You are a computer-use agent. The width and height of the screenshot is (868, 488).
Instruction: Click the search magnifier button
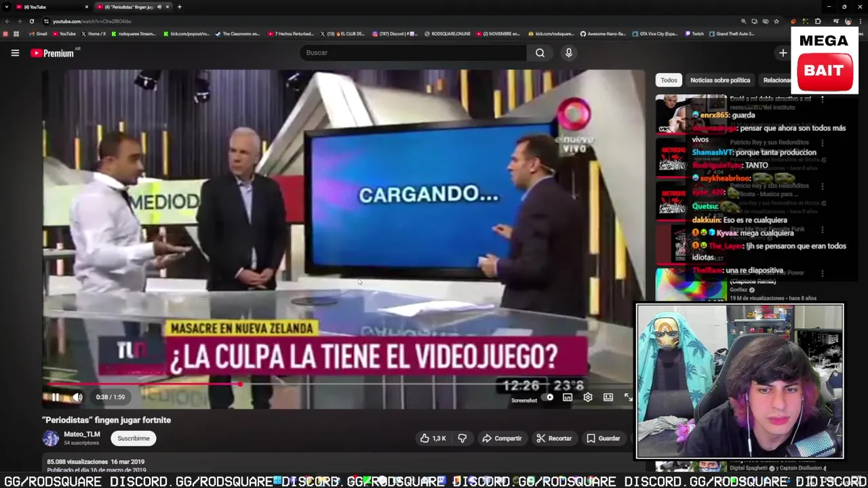coord(540,53)
